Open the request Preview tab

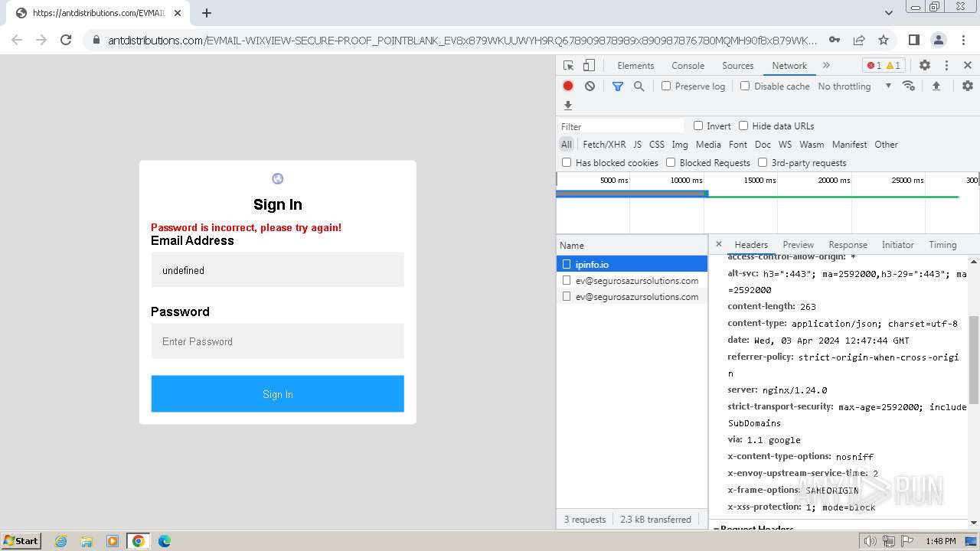tap(798, 245)
